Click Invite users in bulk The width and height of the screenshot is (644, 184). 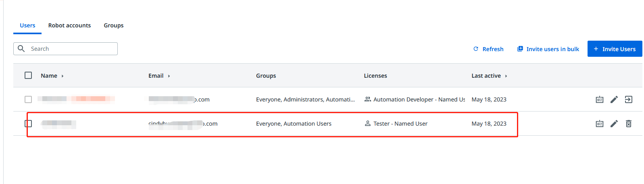pos(548,49)
